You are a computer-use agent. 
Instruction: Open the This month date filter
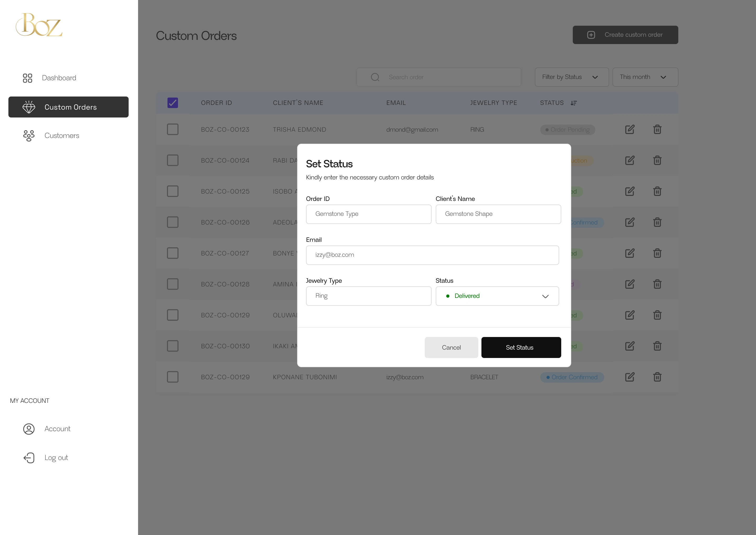point(644,77)
